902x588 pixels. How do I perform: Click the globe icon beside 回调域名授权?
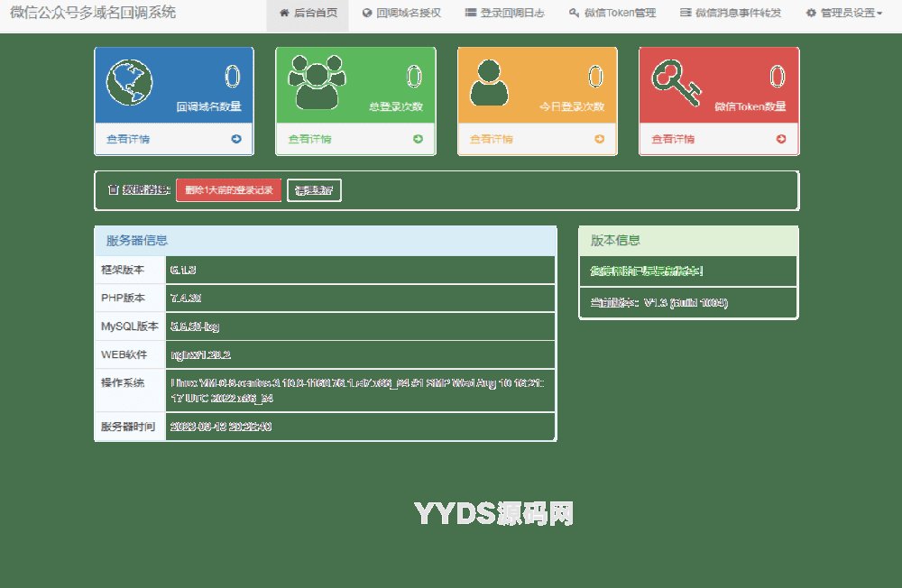tap(367, 13)
